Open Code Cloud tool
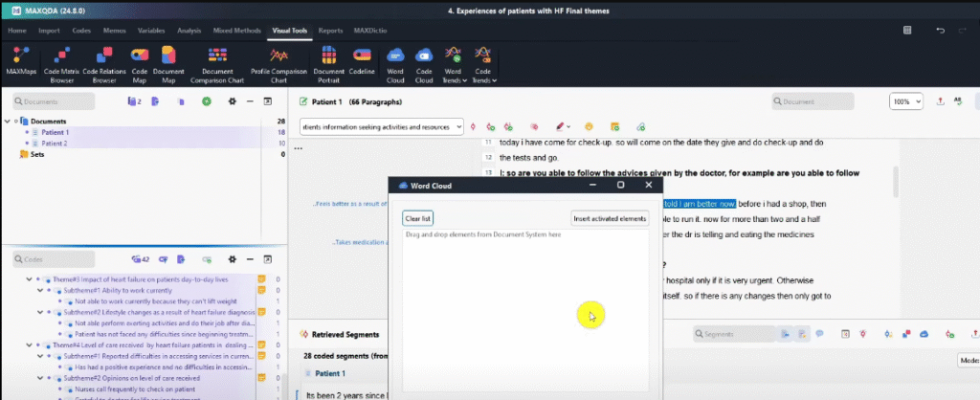The image size is (980, 400). 424,64
